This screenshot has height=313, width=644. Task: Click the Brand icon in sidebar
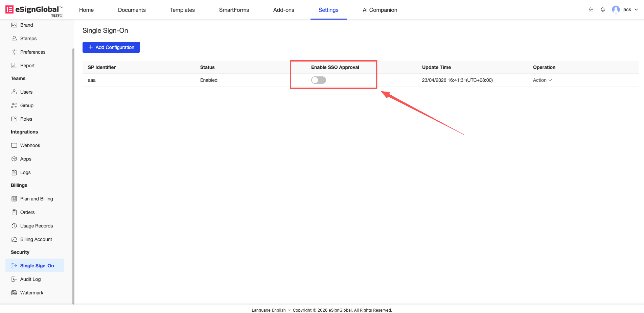point(14,25)
